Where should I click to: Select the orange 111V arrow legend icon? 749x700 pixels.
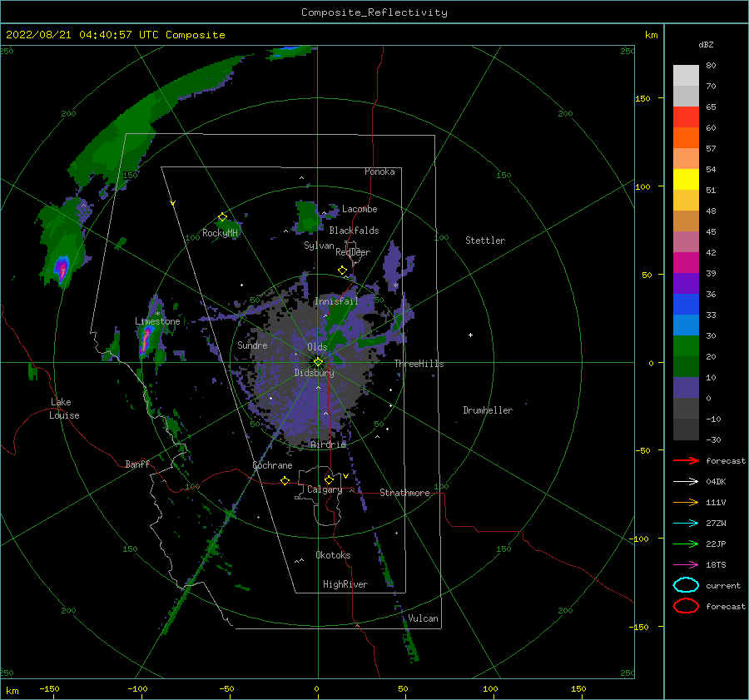point(686,502)
